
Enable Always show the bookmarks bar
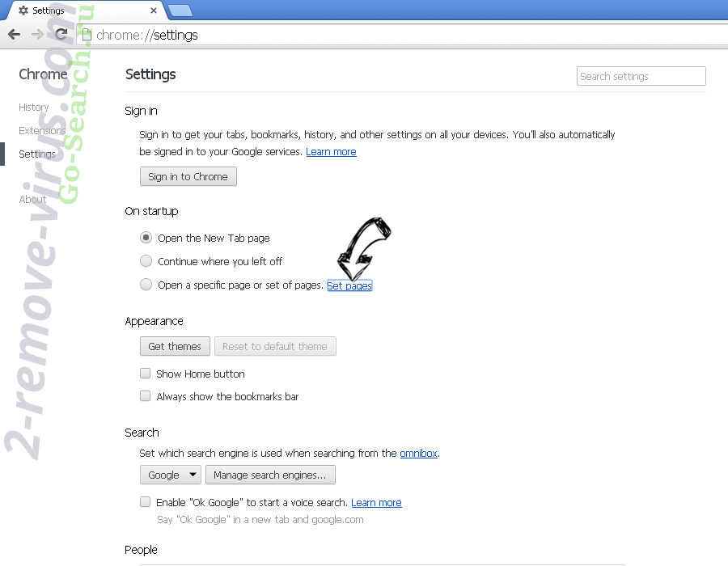(146, 396)
